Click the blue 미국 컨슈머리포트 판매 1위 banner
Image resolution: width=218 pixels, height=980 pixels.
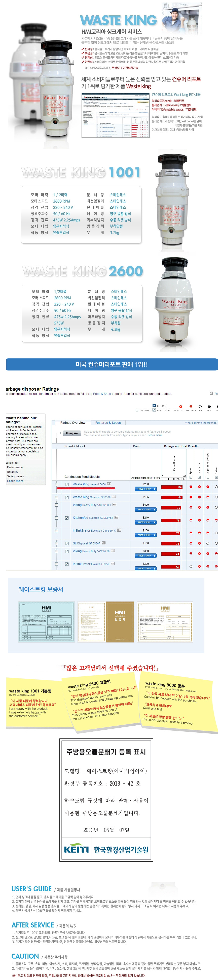(112, 364)
